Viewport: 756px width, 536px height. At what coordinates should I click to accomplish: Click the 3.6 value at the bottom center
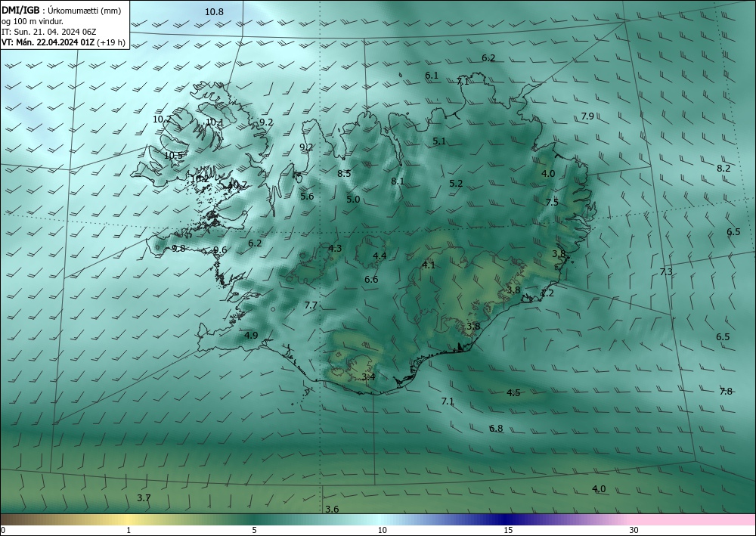(332, 509)
